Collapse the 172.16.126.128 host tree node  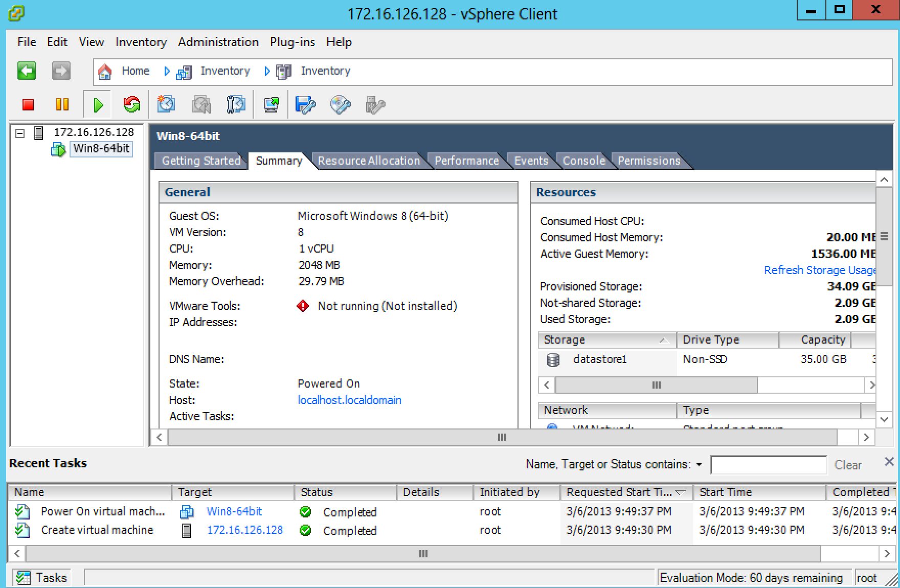coord(20,133)
